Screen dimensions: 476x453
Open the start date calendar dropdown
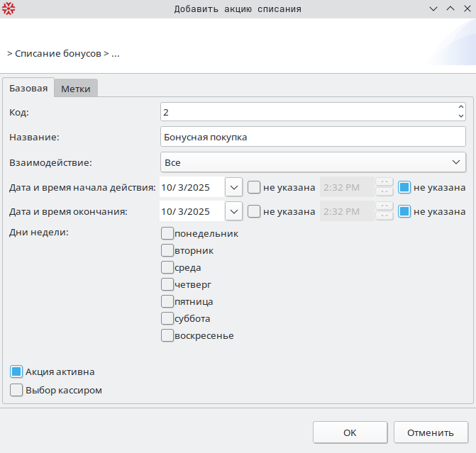pyautogui.click(x=234, y=187)
